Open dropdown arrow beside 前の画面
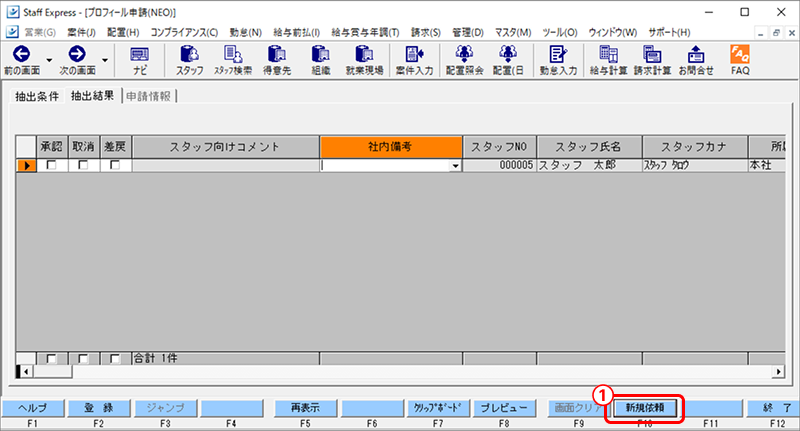 (x=49, y=60)
